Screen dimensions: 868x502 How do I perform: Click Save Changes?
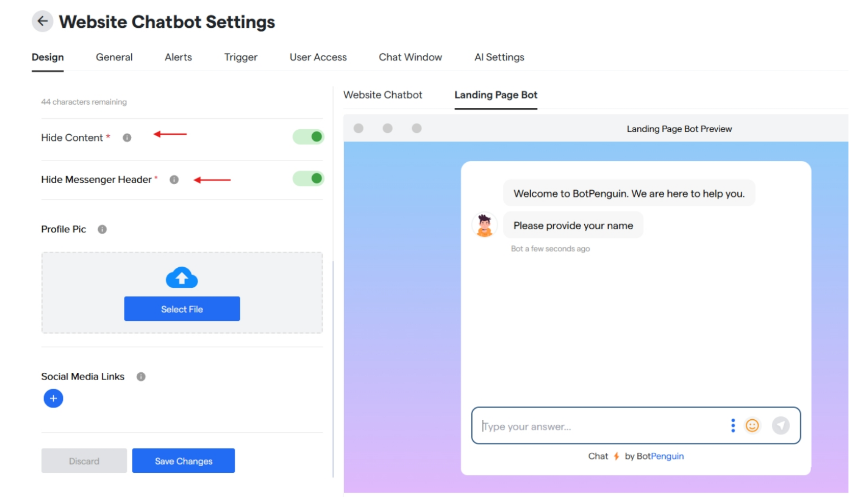[183, 461]
